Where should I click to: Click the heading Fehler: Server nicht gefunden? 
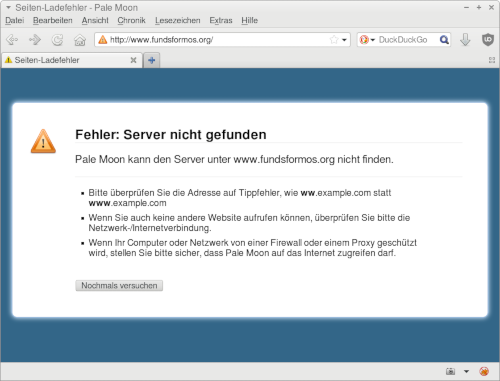171,135
